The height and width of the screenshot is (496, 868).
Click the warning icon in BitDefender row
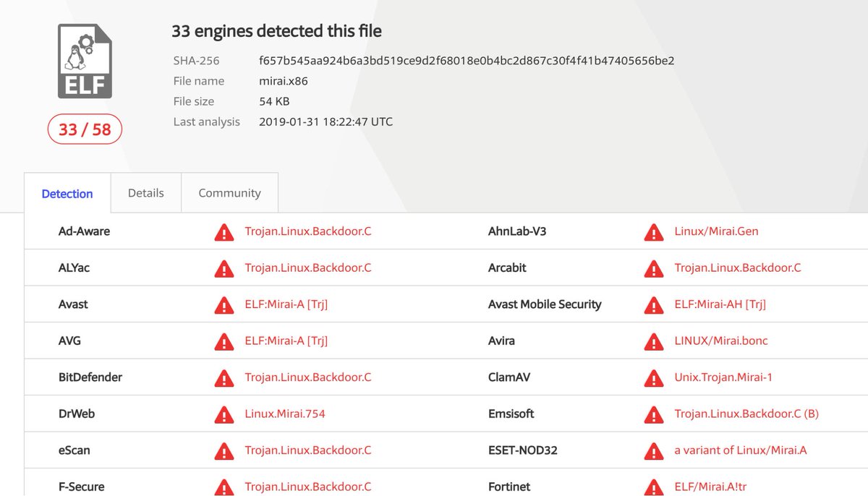click(x=224, y=378)
